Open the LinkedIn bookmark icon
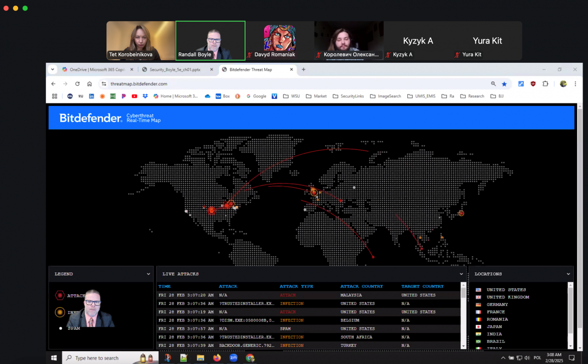 [x=92, y=97]
